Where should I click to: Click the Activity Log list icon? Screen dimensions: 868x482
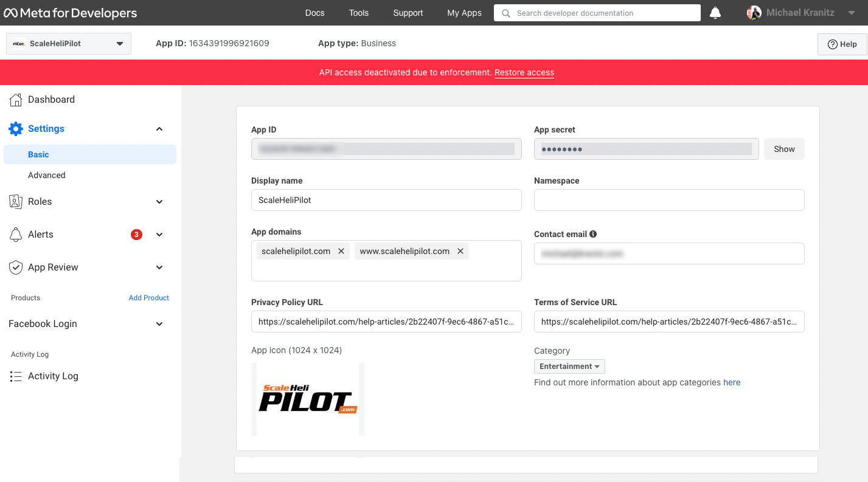point(16,376)
